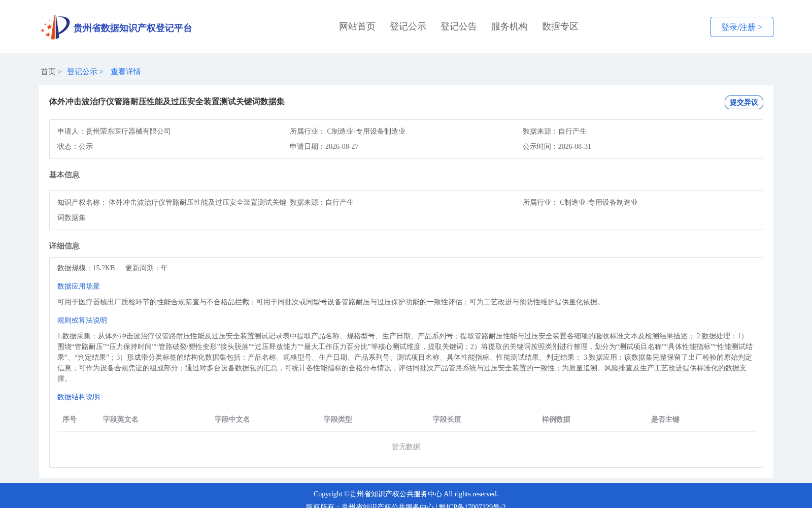Viewport: 812px width, 508px height.
Task: Click the platform logo icon
Action: coord(55,27)
